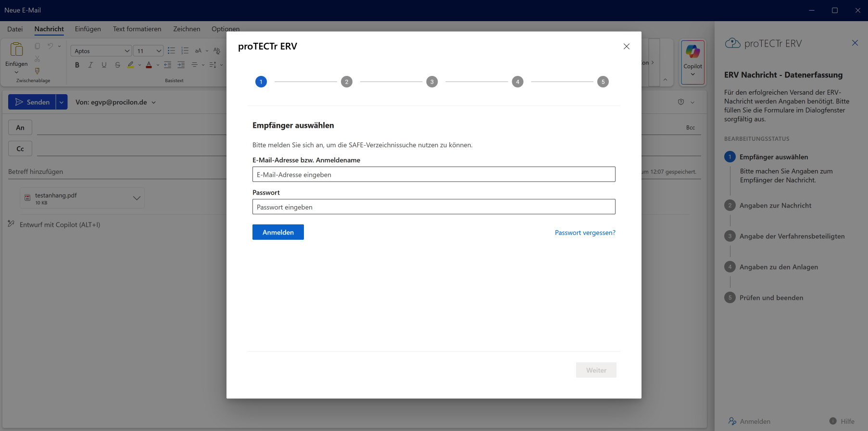Expand the testanhang.pdf attachment menu
The image size is (868, 431).
click(137, 198)
